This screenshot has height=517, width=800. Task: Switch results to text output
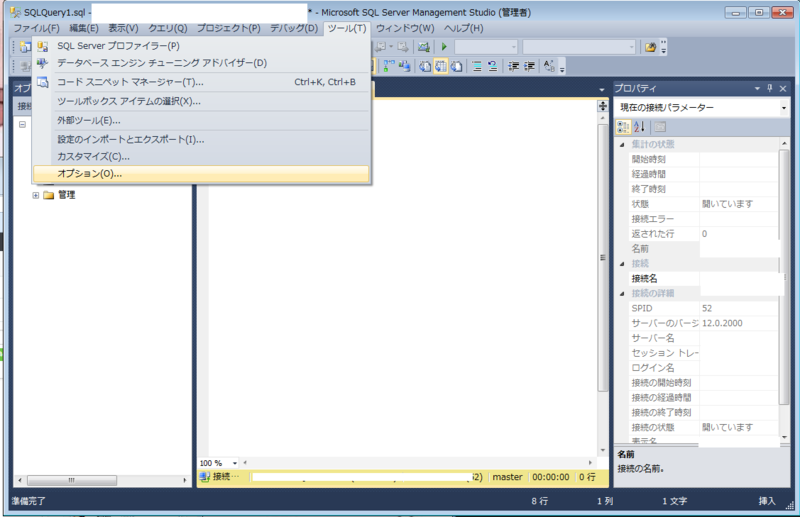point(425,66)
